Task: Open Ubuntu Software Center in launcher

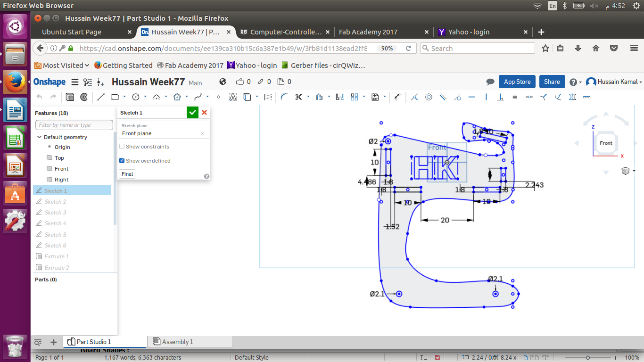Action: tap(16, 194)
